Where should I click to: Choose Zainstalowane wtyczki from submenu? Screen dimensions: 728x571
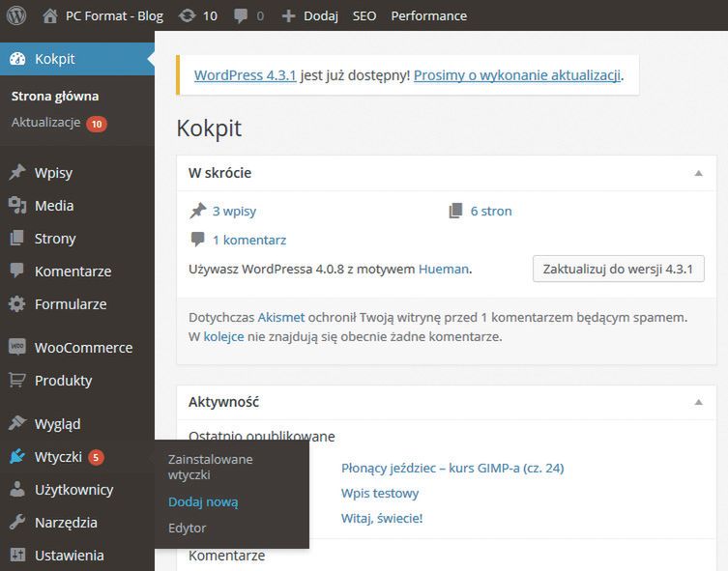[210, 467]
